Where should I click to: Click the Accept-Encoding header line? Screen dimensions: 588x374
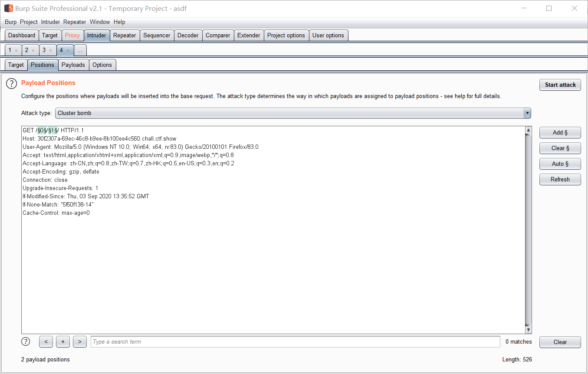tap(61, 172)
